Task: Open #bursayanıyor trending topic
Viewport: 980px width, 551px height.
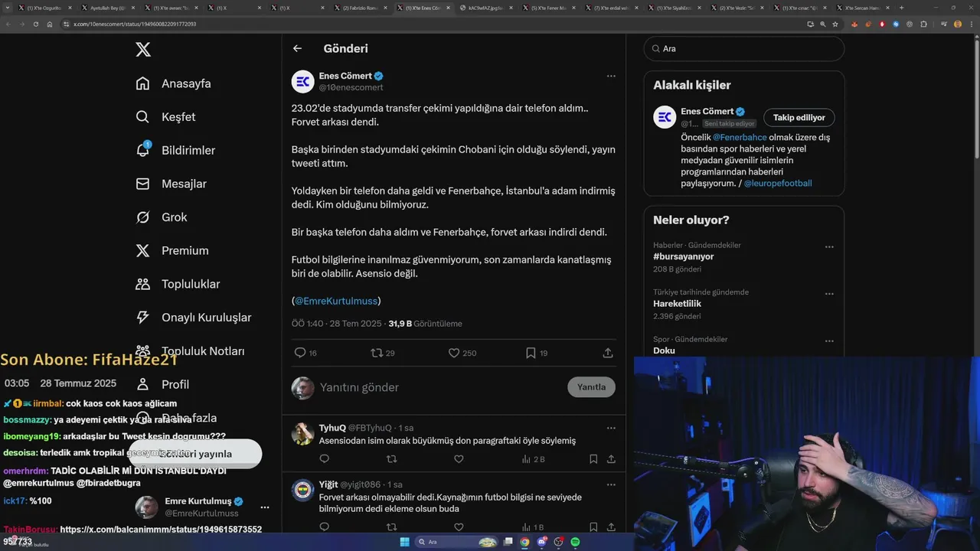Action: point(683,256)
